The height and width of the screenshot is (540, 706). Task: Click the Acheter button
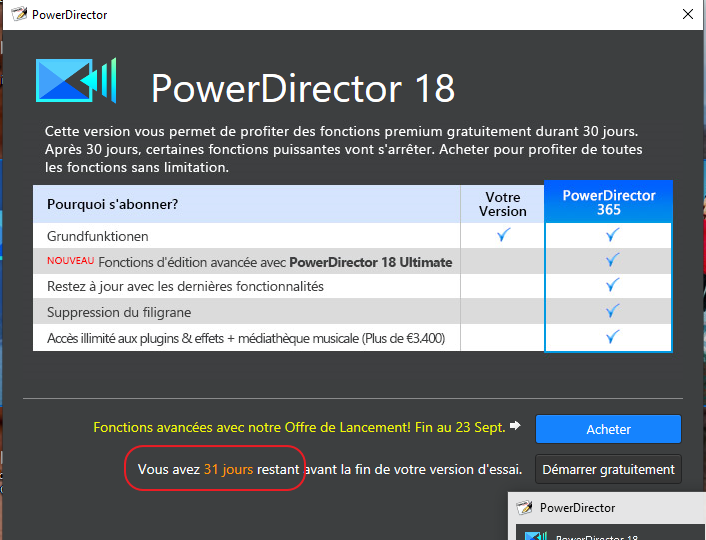608,429
